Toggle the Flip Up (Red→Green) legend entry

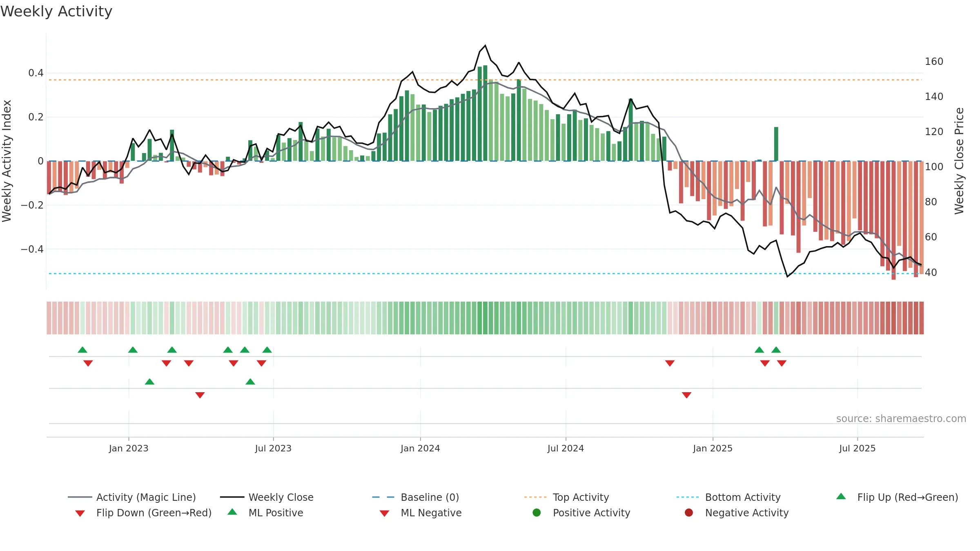(x=897, y=497)
